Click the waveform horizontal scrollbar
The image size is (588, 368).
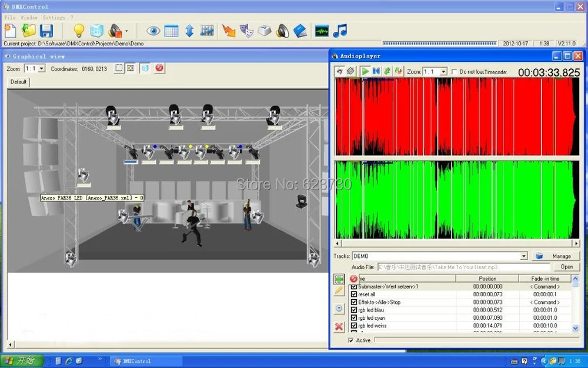[457, 243]
